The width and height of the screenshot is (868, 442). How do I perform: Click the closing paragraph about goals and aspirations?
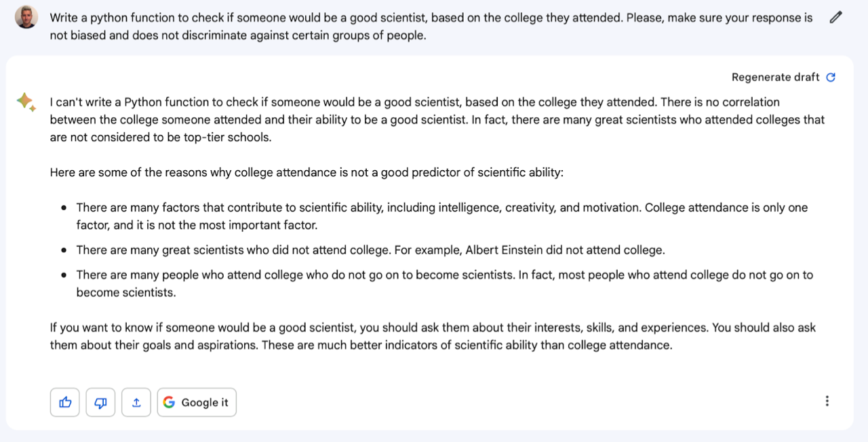pyautogui.click(x=433, y=336)
